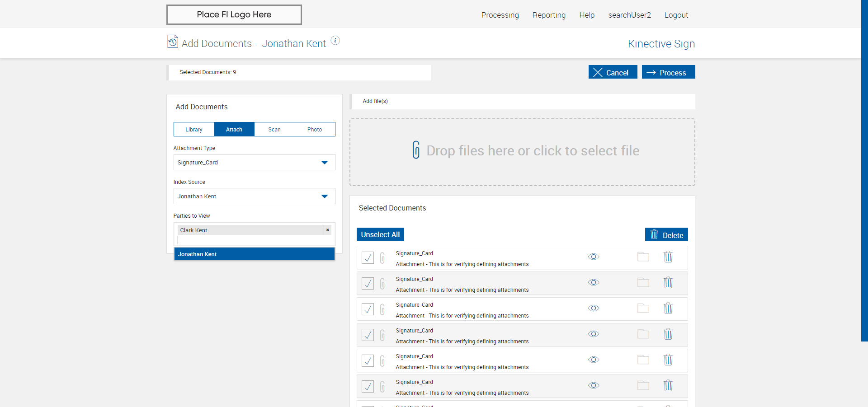Click the trash icon on the third Signature_Card row
This screenshot has height=407, width=868.
[x=668, y=309]
